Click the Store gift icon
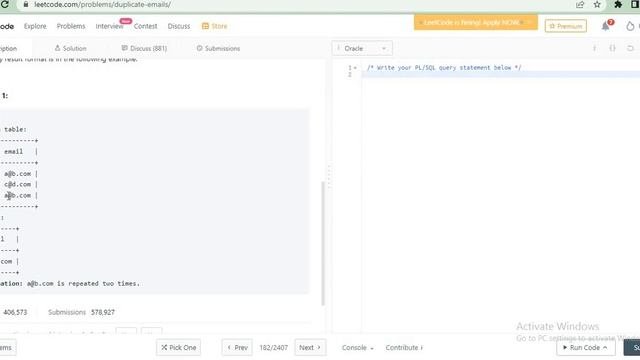Screen dimensions: 640x360 click(x=205, y=26)
